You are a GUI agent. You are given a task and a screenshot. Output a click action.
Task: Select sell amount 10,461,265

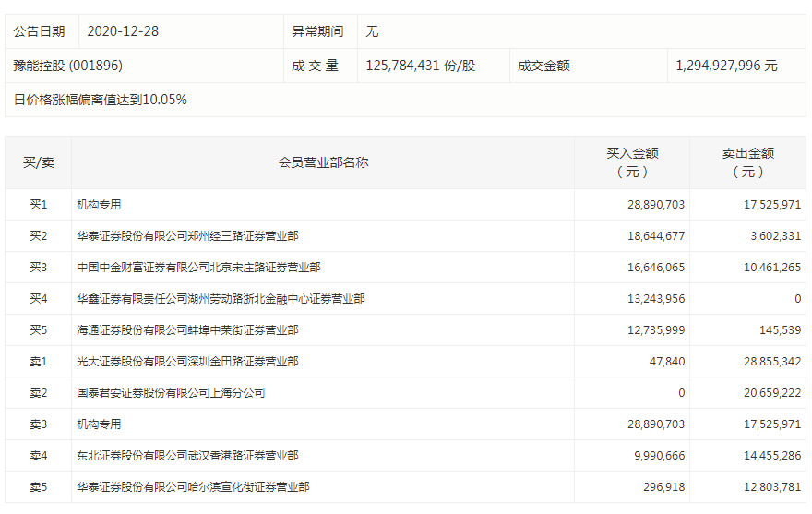coord(772,268)
